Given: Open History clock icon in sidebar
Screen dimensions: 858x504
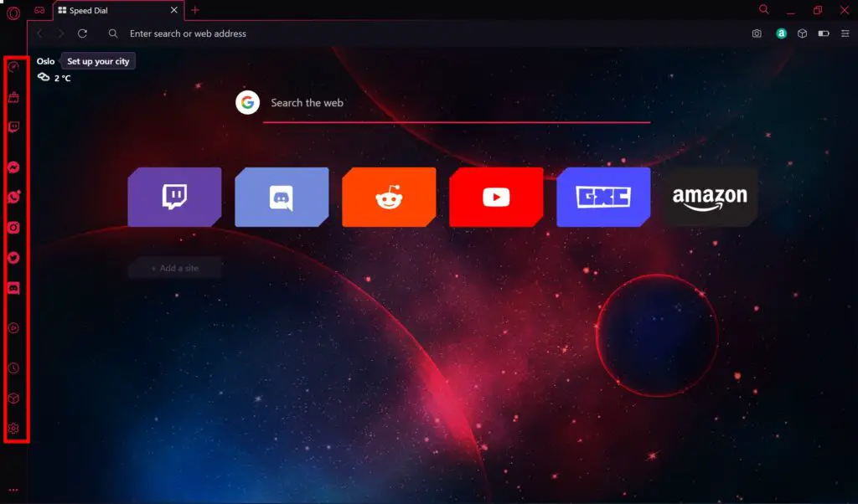Looking at the screenshot, I should click(x=13, y=368).
